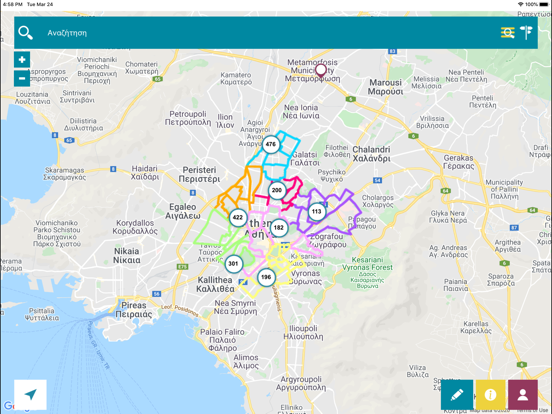Screen dimensions: 552x414
Task: Tap the Argyroupoli map label
Action: click(x=301, y=383)
